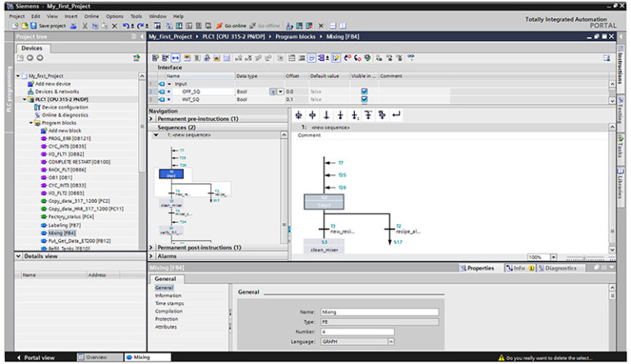
Task: Click the Undo arrow icon
Action: coord(126,25)
